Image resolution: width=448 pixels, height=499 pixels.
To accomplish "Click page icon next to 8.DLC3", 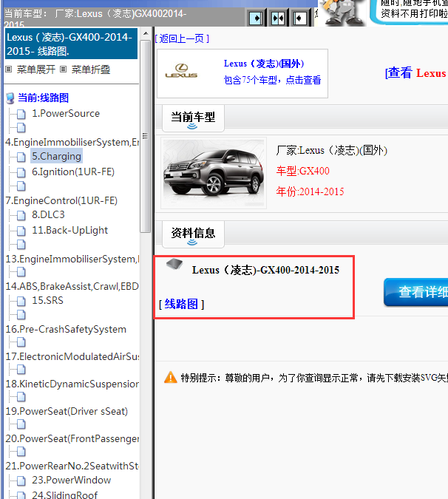I will click(21, 215).
